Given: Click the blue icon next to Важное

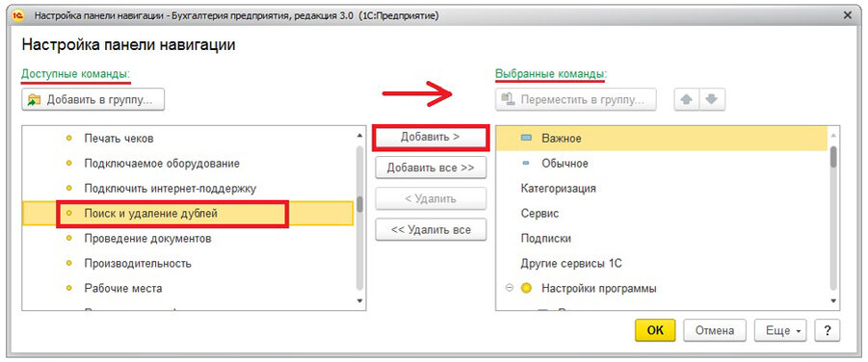Looking at the screenshot, I should pos(526,139).
